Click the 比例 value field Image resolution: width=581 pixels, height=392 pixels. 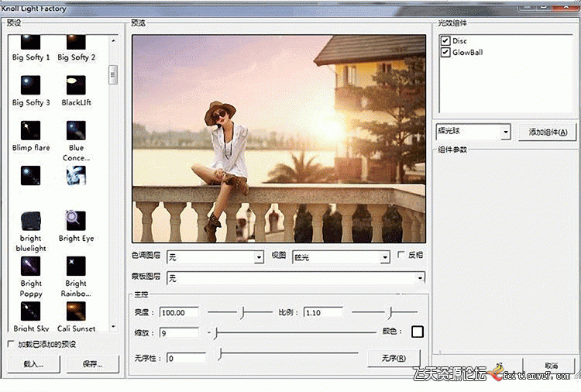click(324, 312)
